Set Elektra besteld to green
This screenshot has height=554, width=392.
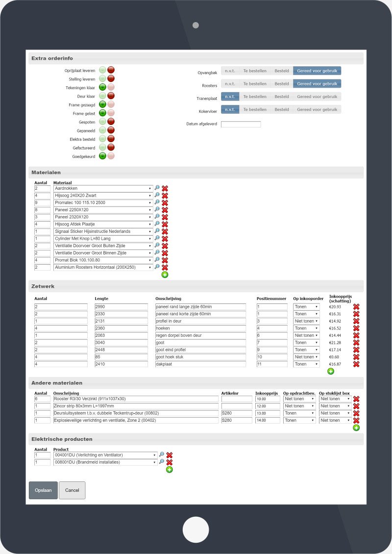[x=102, y=138]
